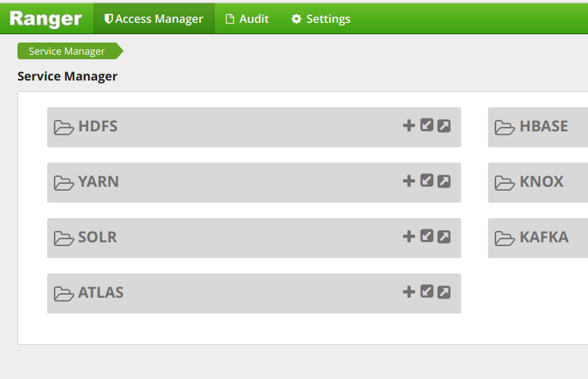Image resolution: width=588 pixels, height=379 pixels.
Task: Click the KAFKA service heading
Action: click(x=543, y=237)
